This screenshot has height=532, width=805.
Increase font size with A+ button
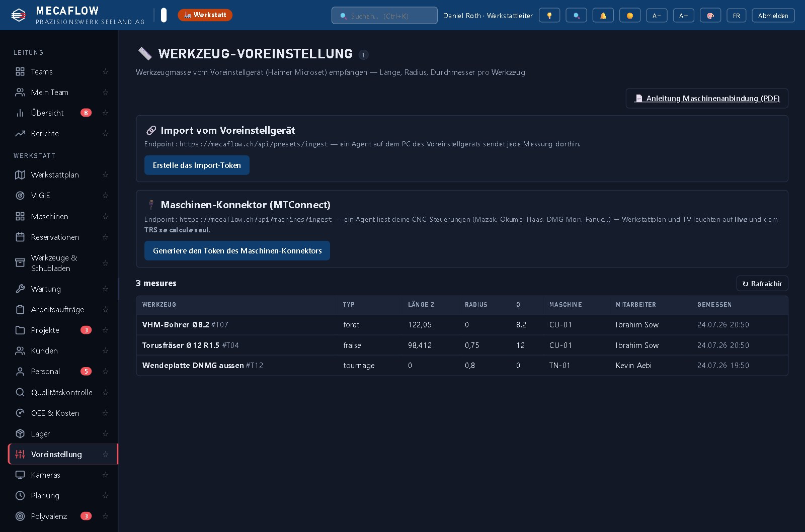coord(683,16)
